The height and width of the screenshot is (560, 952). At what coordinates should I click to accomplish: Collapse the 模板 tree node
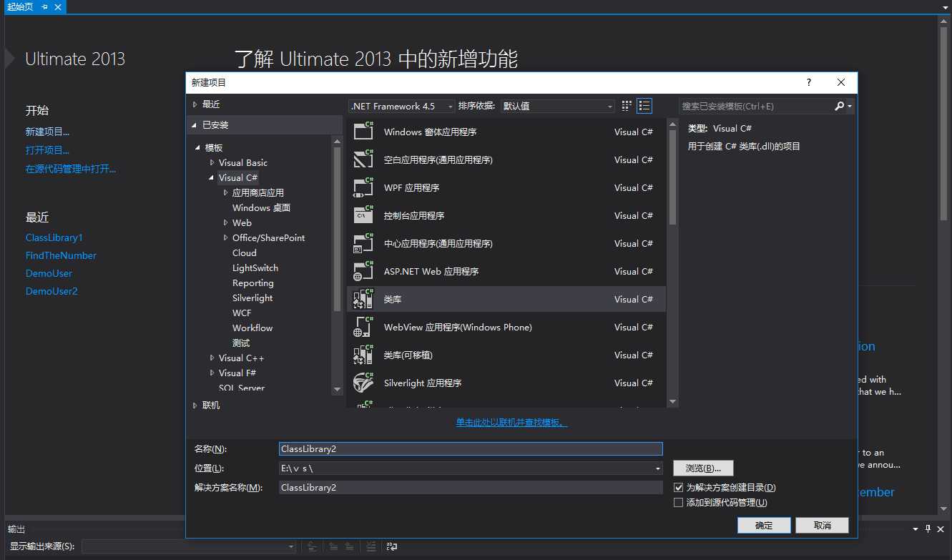[x=198, y=147]
